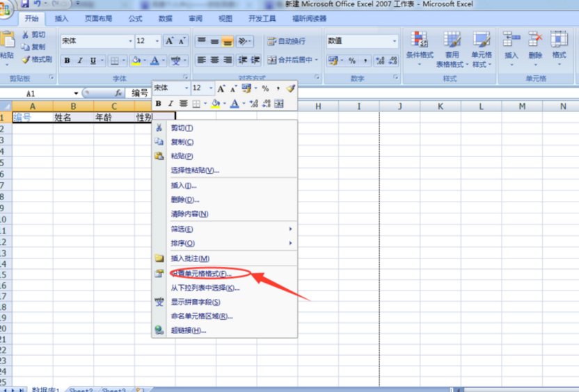This screenshot has height=392, width=579.
Task: Open the number format dropdown 数值
Action: coord(395,40)
